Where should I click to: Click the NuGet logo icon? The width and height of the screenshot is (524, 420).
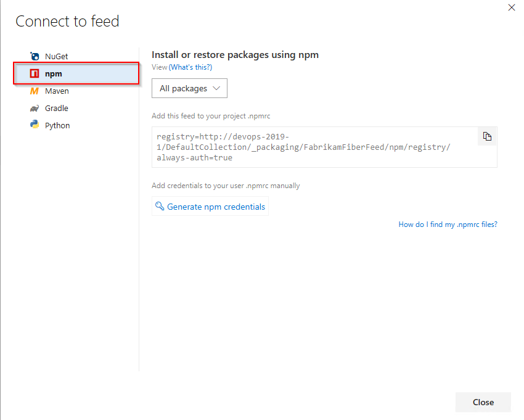tap(35, 56)
